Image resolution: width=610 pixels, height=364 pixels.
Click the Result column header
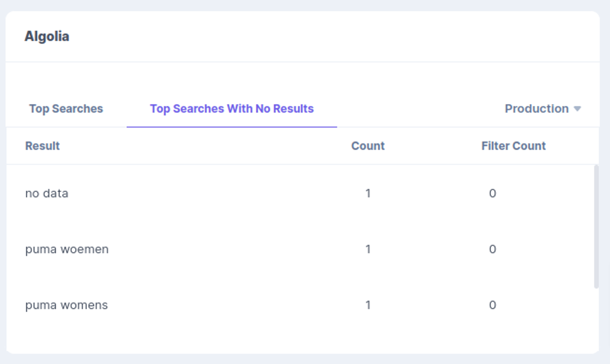click(42, 146)
